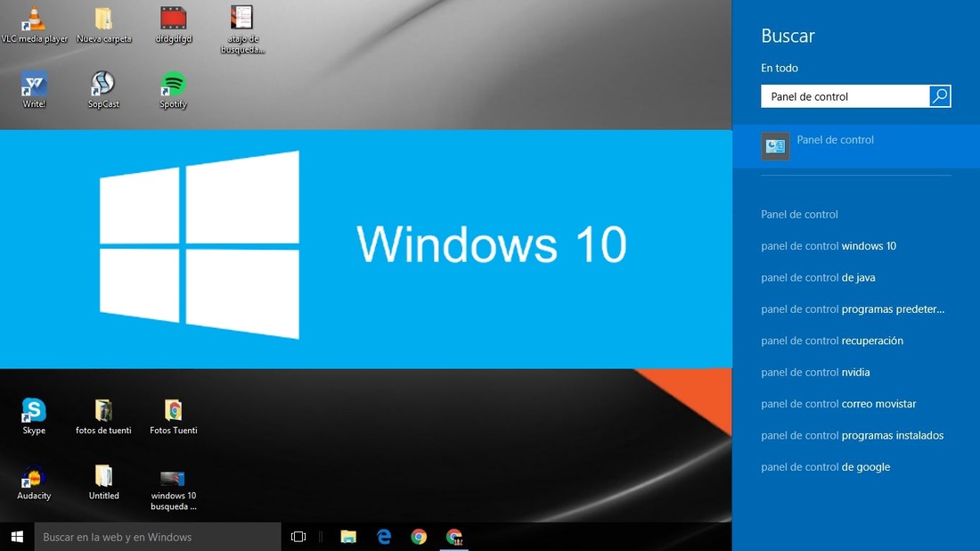
Task: Open the Untitled folder icon
Action: [x=103, y=482]
